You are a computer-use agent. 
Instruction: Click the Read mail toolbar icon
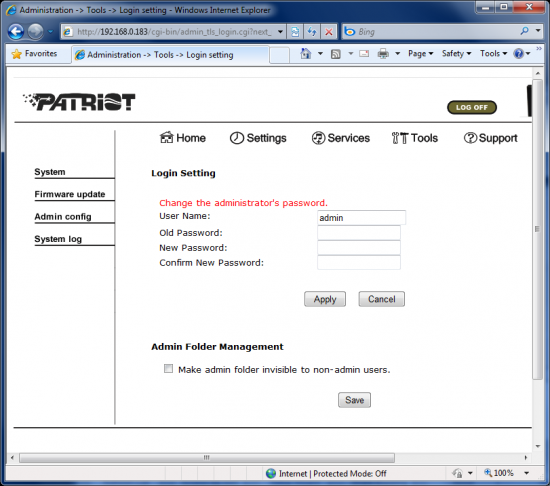pos(364,54)
